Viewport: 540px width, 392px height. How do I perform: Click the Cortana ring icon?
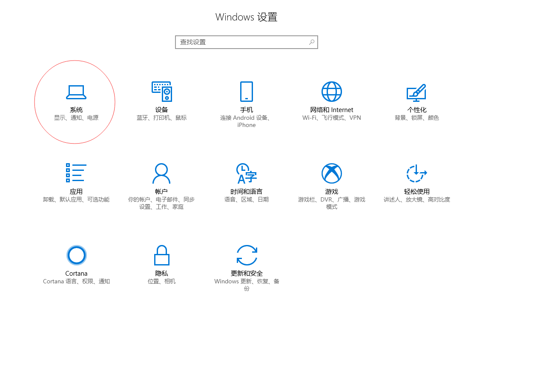click(77, 255)
